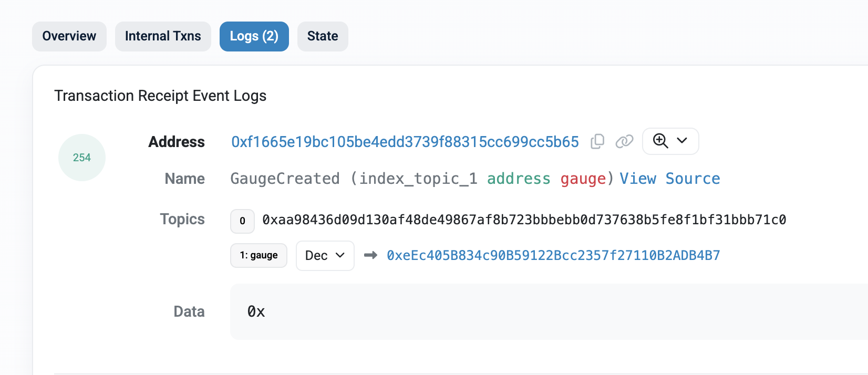Image resolution: width=868 pixels, height=375 pixels.
Task: Open address 0xf1665e19bc...cc5b65 link
Action: [405, 142]
